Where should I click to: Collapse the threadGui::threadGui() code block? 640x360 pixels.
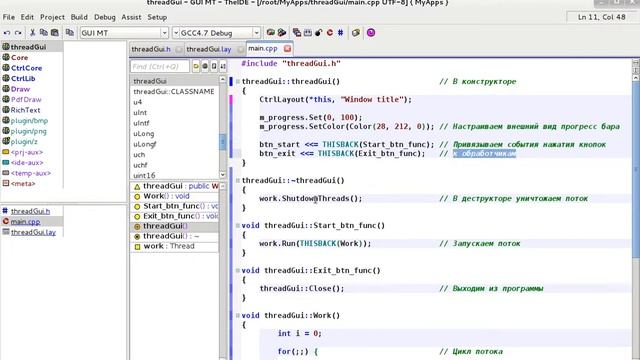(238, 82)
